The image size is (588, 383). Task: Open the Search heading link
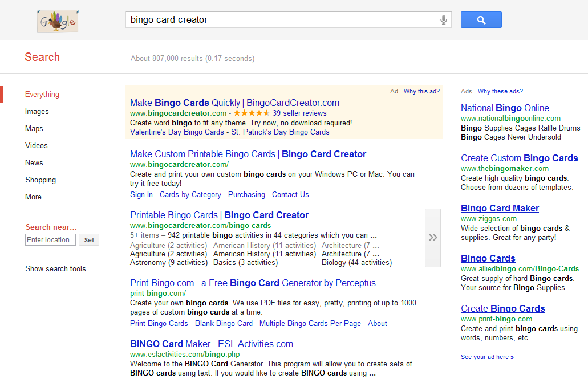click(42, 57)
